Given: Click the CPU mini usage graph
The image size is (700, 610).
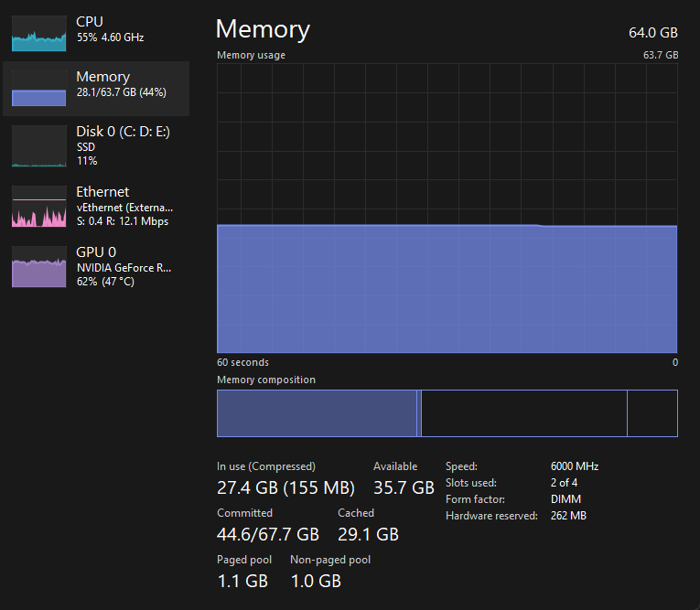Looking at the screenshot, I should (x=38, y=34).
